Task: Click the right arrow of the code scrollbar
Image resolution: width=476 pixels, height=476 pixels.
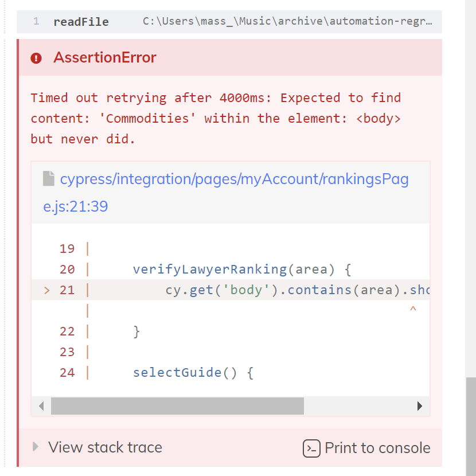Action: tap(420, 405)
